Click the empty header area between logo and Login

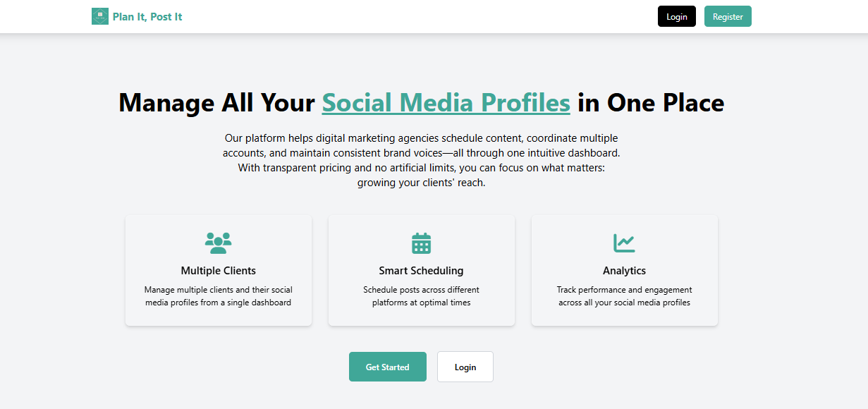420,16
